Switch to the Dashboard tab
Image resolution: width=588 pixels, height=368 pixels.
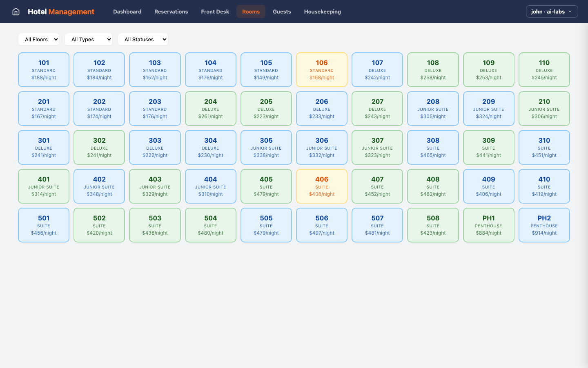click(127, 11)
